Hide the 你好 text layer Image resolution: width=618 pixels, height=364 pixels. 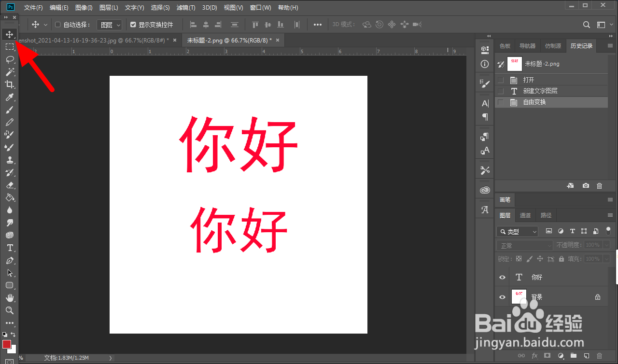(502, 277)
